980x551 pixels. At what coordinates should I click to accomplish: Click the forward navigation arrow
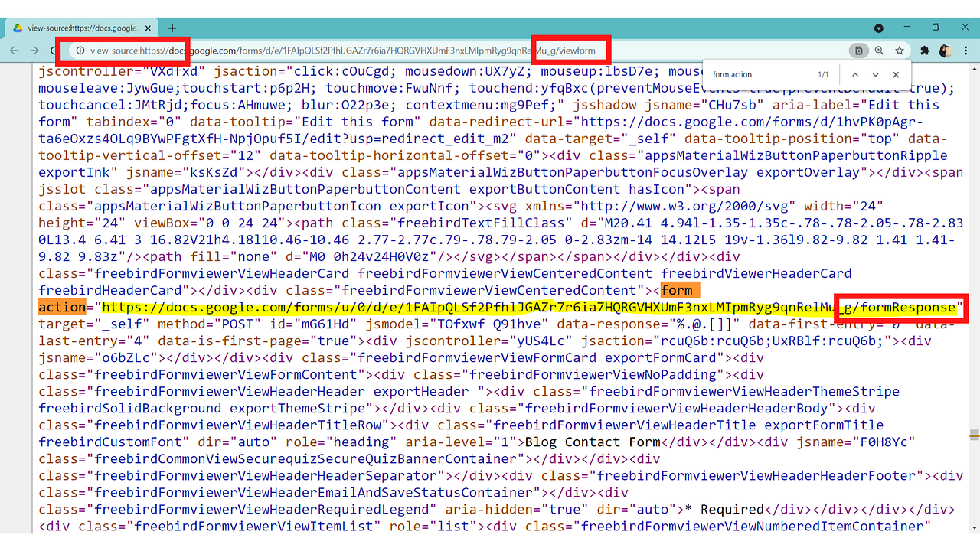point(35,49)
